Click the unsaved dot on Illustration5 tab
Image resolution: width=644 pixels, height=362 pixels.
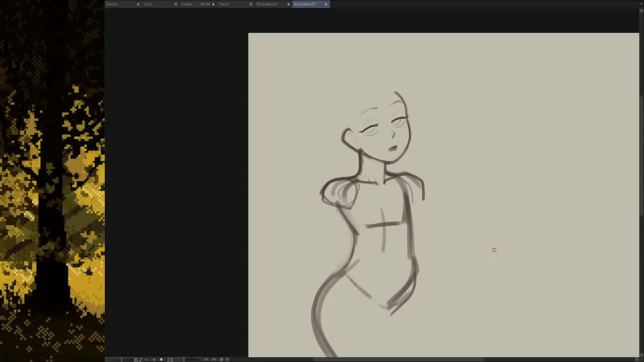pyautogui.click(x=326, y=4)
